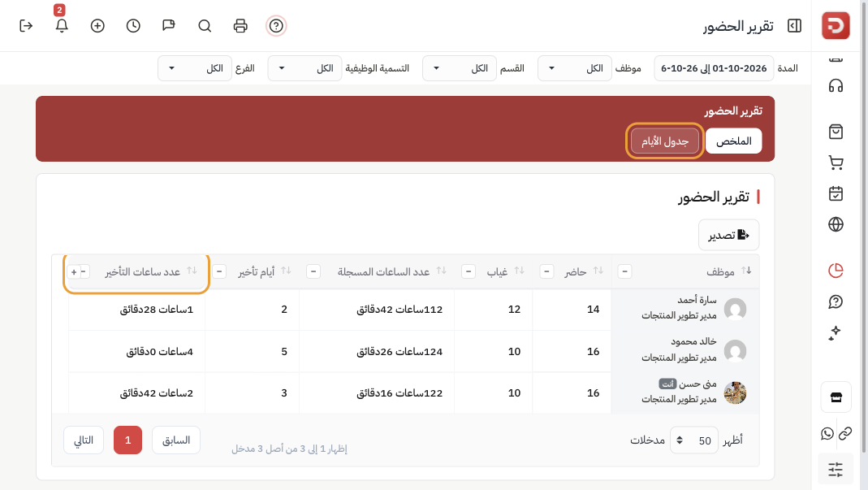This screenshot has height=490, width=868.
Task: Click خالد محمود's avatar
Action: [x=735, y=351]
